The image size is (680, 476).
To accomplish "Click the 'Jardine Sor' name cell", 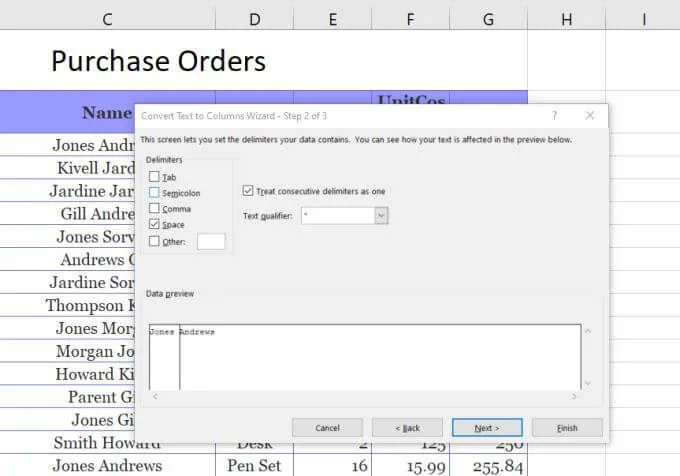I will click(x=67, y=282).
